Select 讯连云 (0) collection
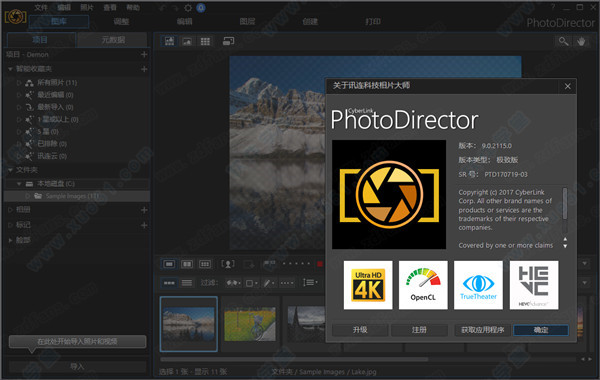Viewport: 600px width, 380px height. (52, 156)
